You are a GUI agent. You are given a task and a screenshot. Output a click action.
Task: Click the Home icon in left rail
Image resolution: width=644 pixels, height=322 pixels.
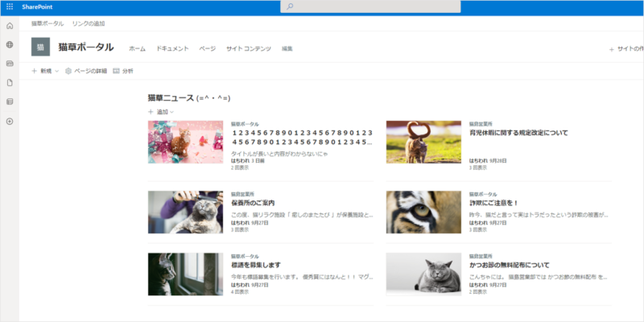click(10, 27)
